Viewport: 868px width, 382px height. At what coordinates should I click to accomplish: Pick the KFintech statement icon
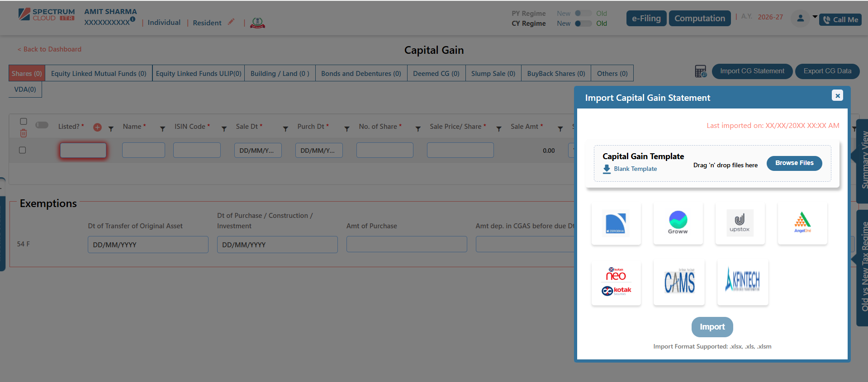(742, 282)
